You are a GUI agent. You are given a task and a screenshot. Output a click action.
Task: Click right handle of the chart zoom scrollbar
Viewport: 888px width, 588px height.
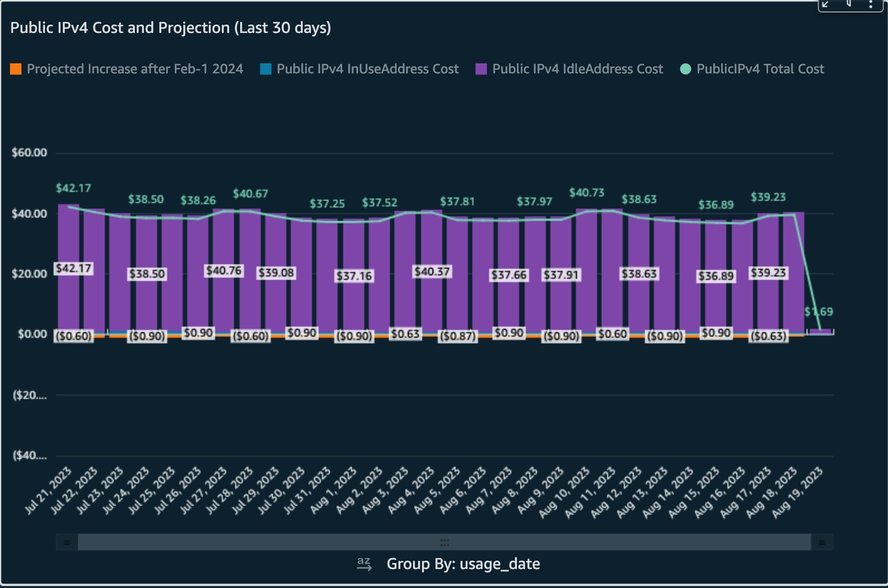[x=822, y=542]
